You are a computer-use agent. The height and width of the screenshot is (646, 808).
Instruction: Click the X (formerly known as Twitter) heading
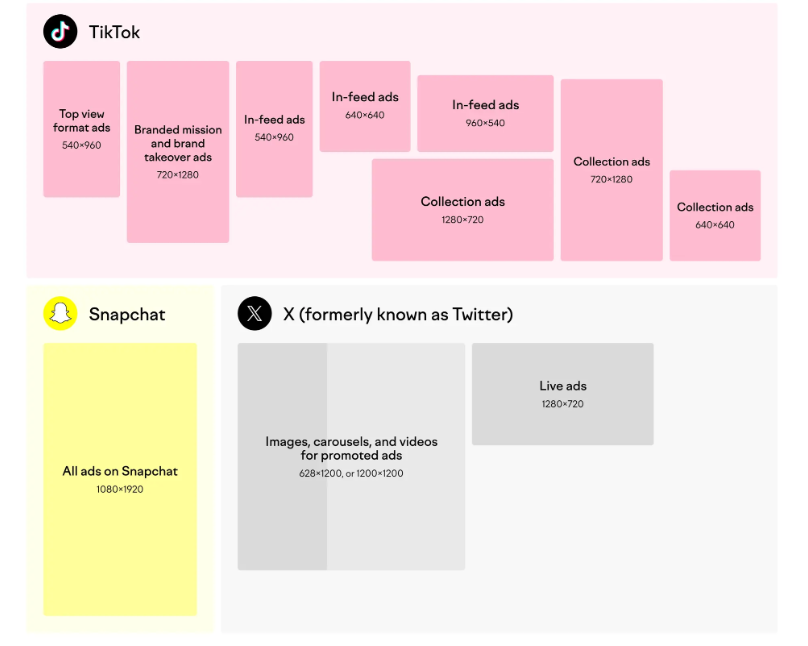(398, 314)
